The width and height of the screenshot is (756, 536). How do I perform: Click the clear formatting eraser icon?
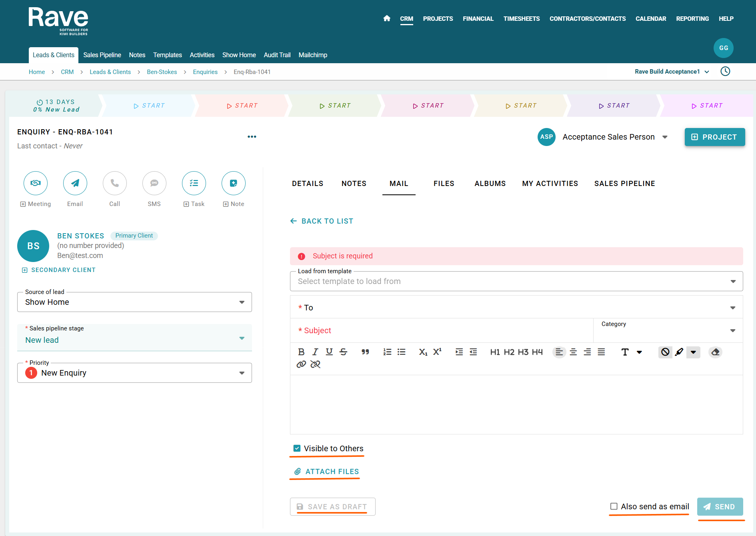(x=715, y=352)
